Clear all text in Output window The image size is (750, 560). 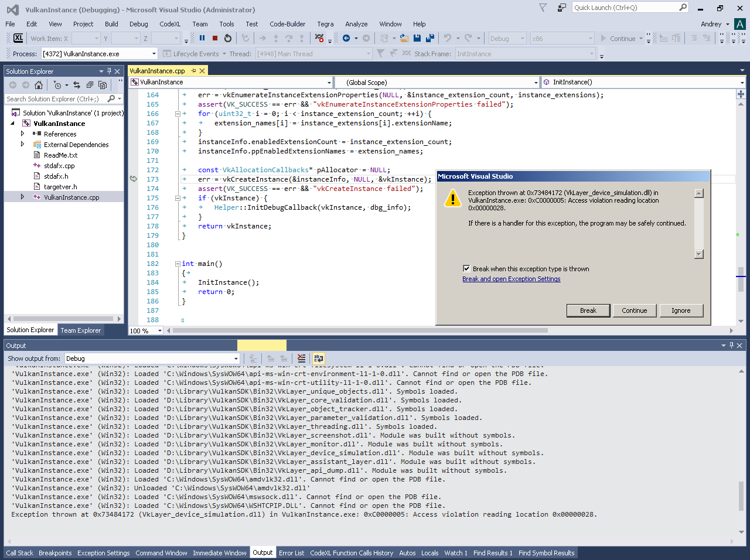point(301,358)
